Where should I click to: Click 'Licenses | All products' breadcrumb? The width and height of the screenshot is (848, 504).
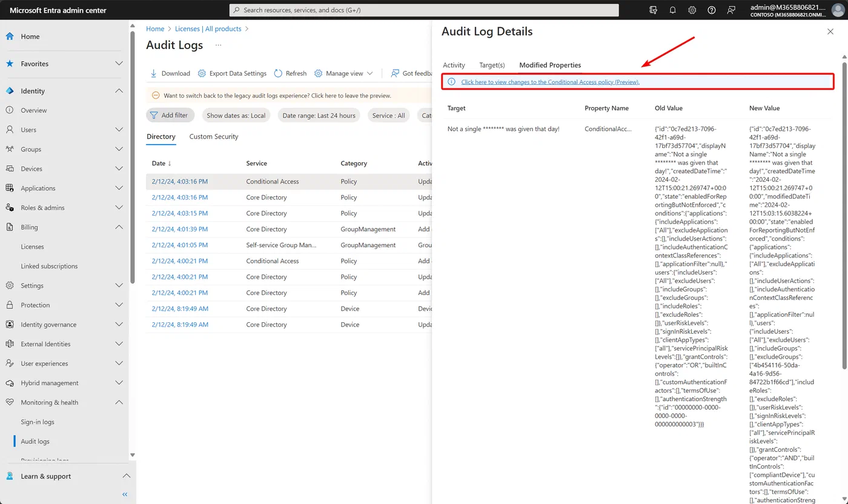[208, 28]
